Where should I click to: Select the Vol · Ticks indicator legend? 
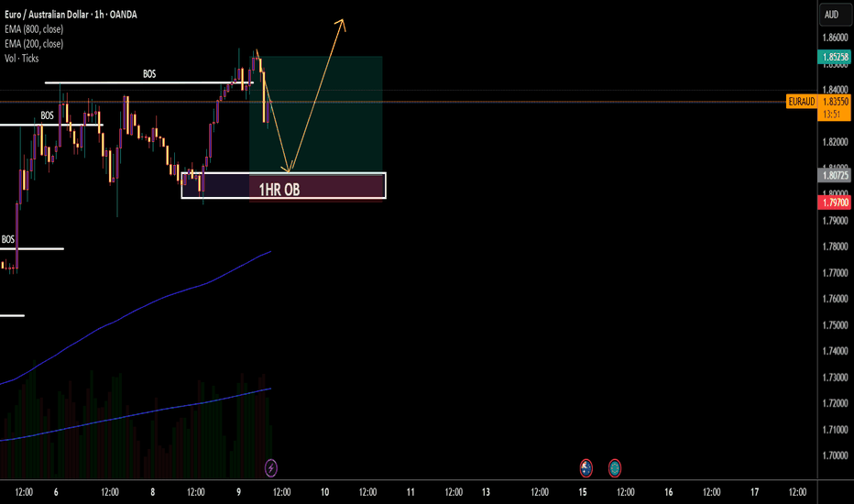[x=22, y=59]
